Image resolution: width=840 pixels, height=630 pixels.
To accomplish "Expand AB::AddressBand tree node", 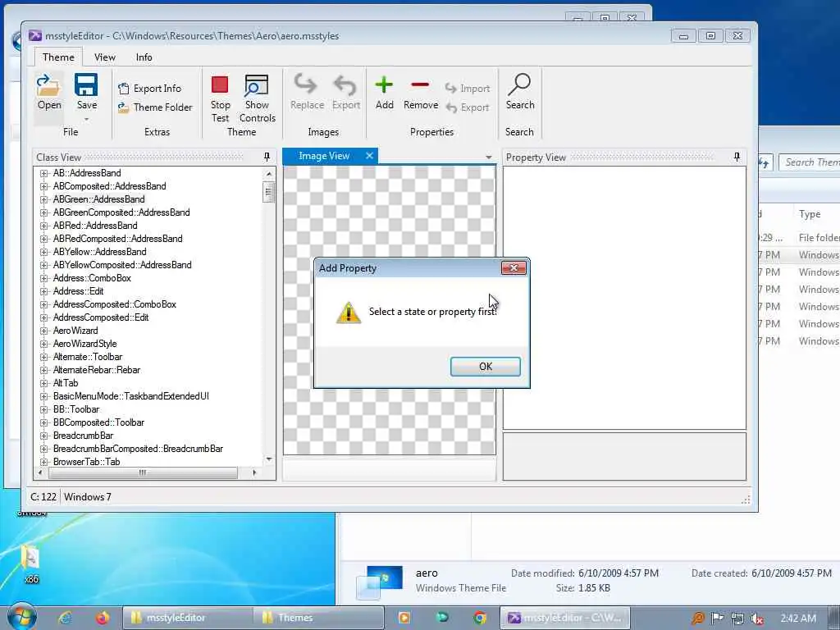I will [x=44, y=173].
